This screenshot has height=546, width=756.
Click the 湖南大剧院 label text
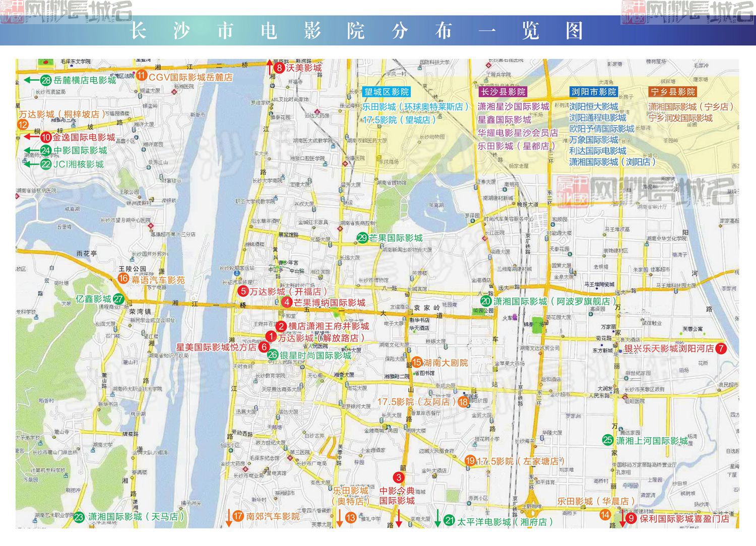point(446,363)
